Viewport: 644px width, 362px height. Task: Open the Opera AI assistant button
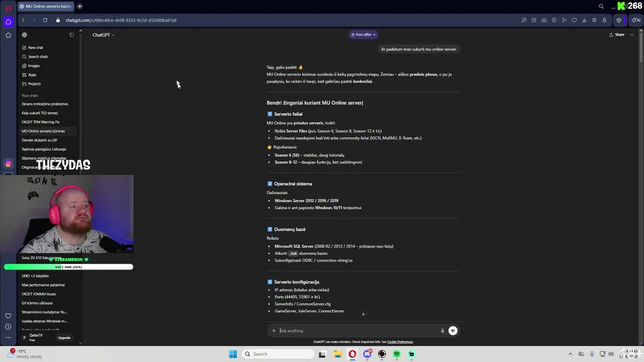pyautogui.click(x=636, y=20)
